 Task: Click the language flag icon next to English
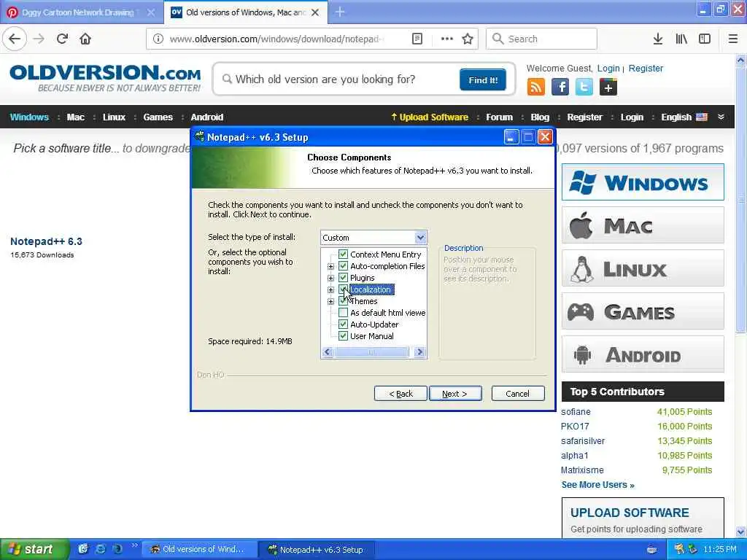[x=702, y=117]
